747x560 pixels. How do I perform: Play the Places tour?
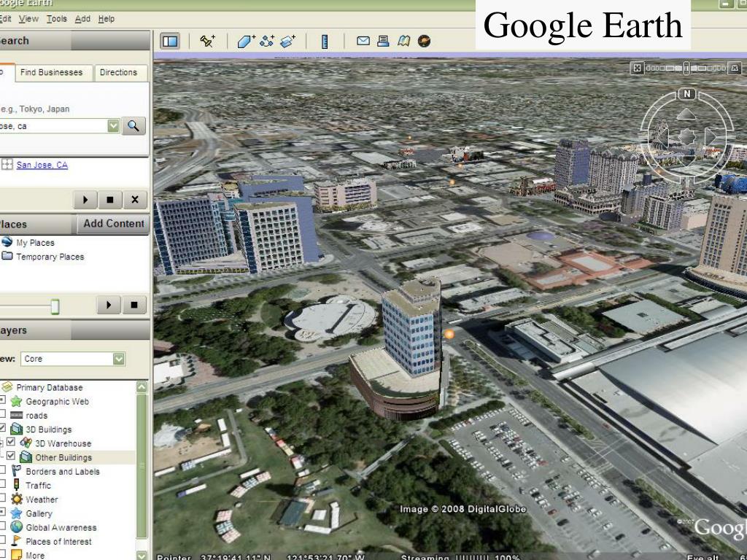109,305
